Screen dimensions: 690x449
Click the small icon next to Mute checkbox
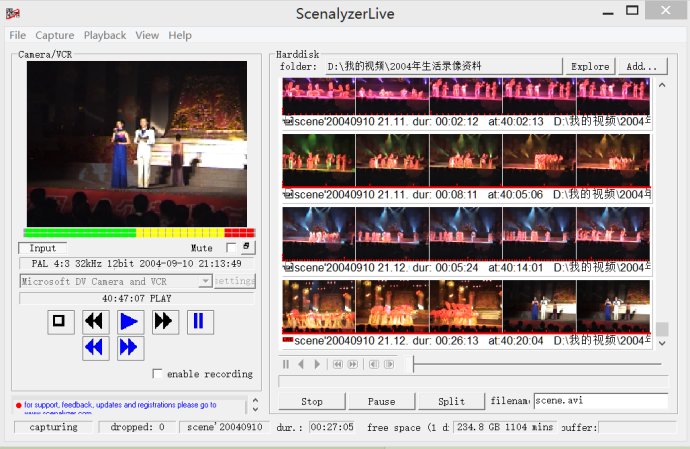click(247, 247)
